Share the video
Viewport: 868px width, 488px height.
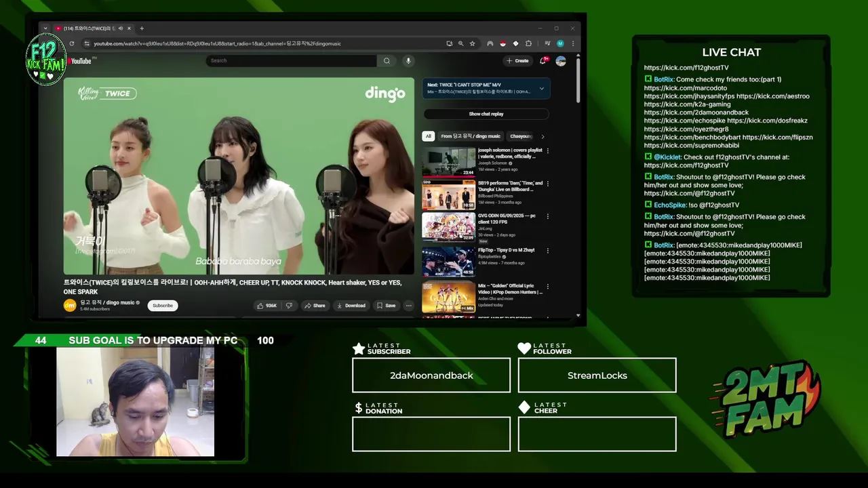[x=315, y=306]
